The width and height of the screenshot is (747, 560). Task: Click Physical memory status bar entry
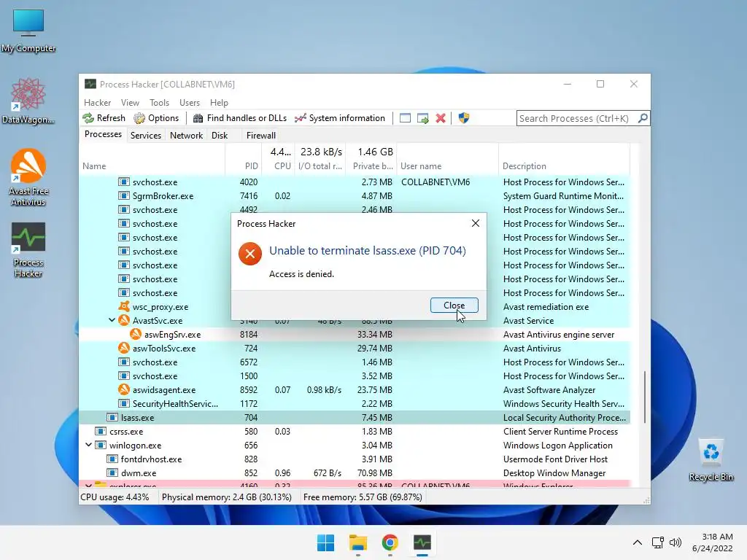click(227, 497)
